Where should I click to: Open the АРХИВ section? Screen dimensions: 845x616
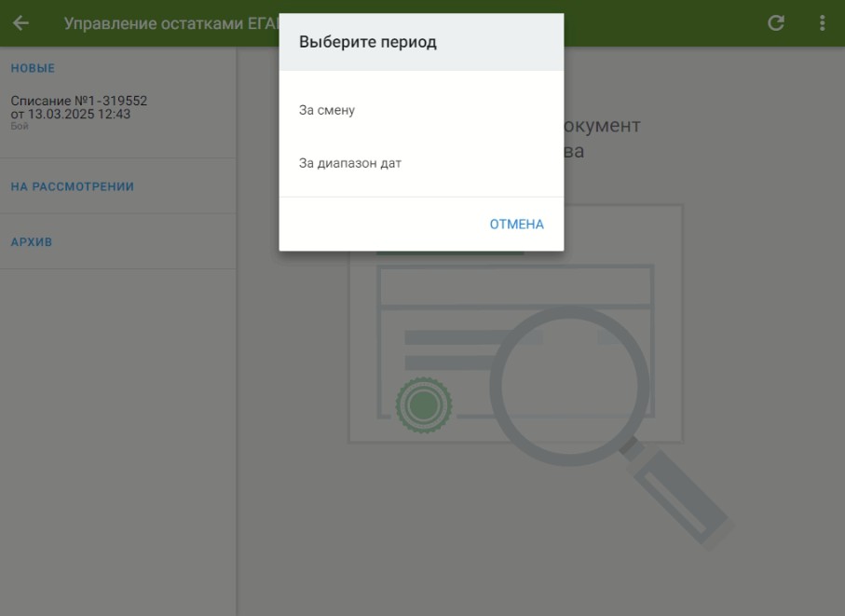[x=32, y=242]
